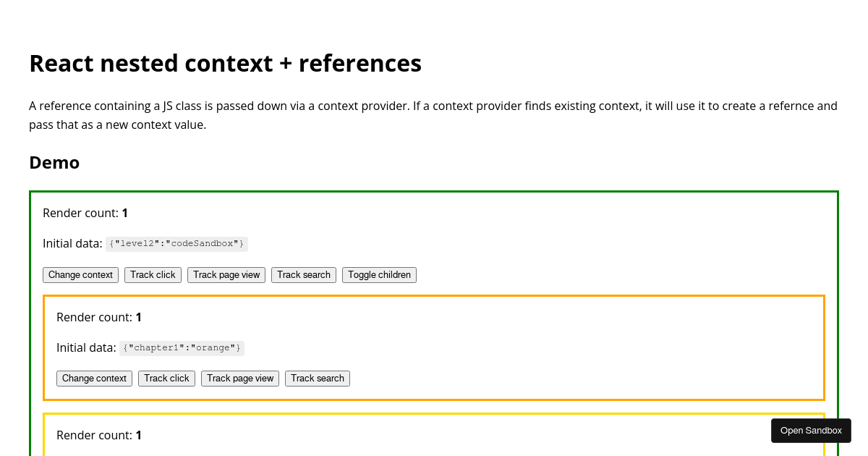Click Render count in orange box
This screenshot has width=868, height=456.
click(x=99, y=317)
